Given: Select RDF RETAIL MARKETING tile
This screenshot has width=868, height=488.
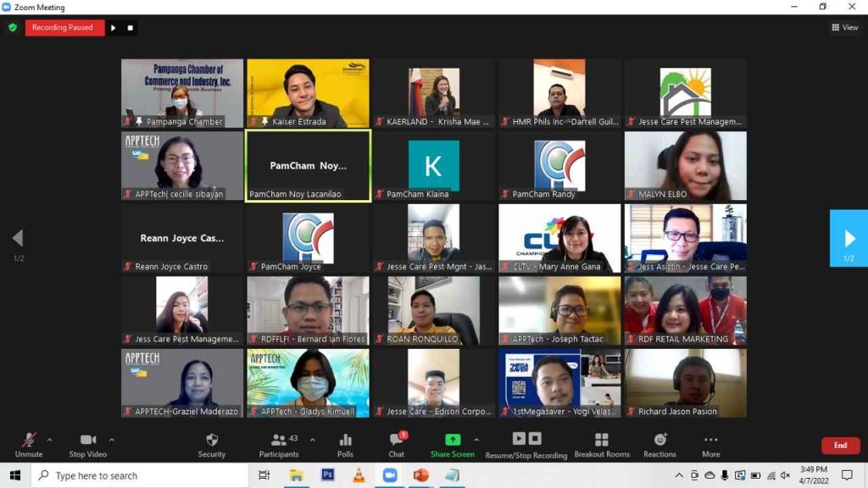Looking at the screenshot, I should pos(685,311).
